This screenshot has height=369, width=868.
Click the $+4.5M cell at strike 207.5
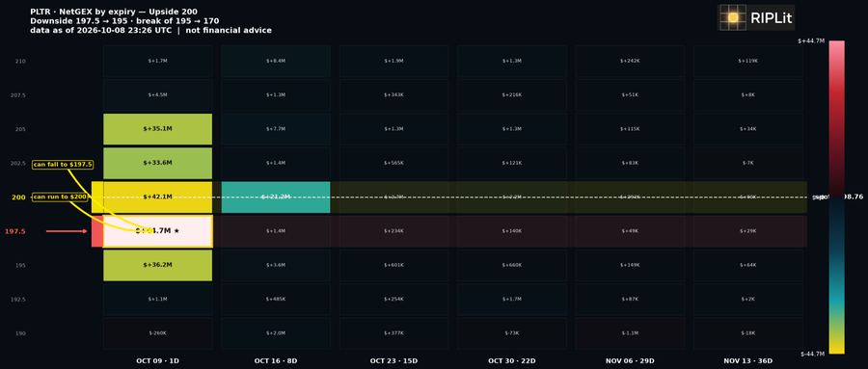(158, 94)
